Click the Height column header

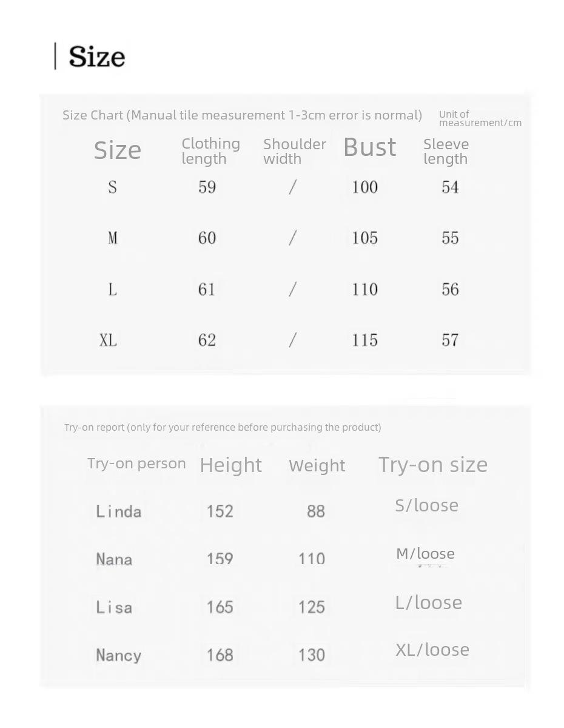[x=231, y=465]
